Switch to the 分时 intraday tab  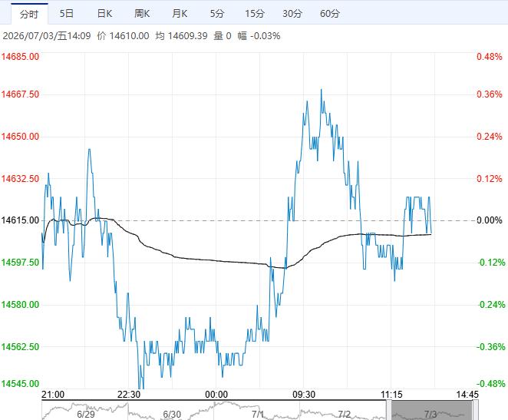pos(29,14)
